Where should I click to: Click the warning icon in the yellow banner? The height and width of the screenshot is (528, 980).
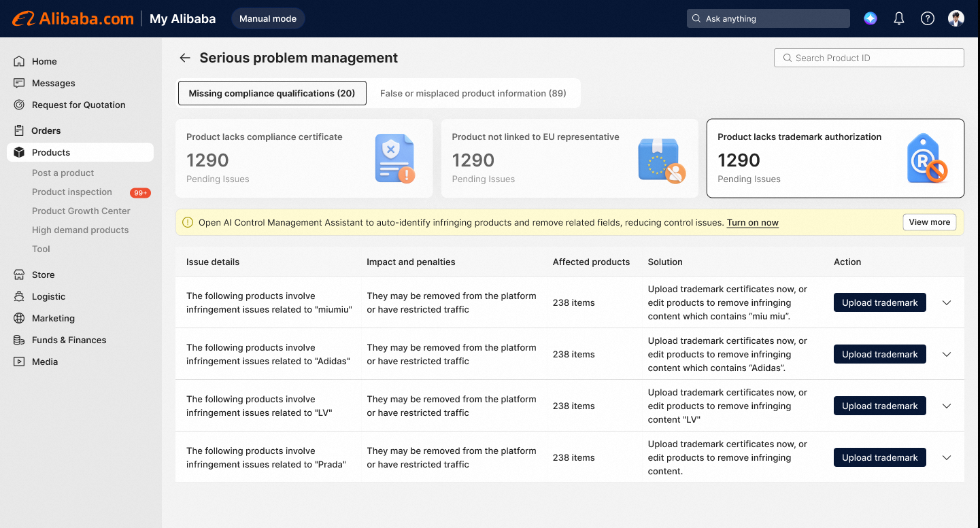pyautogui.click(x=188, y=222)
